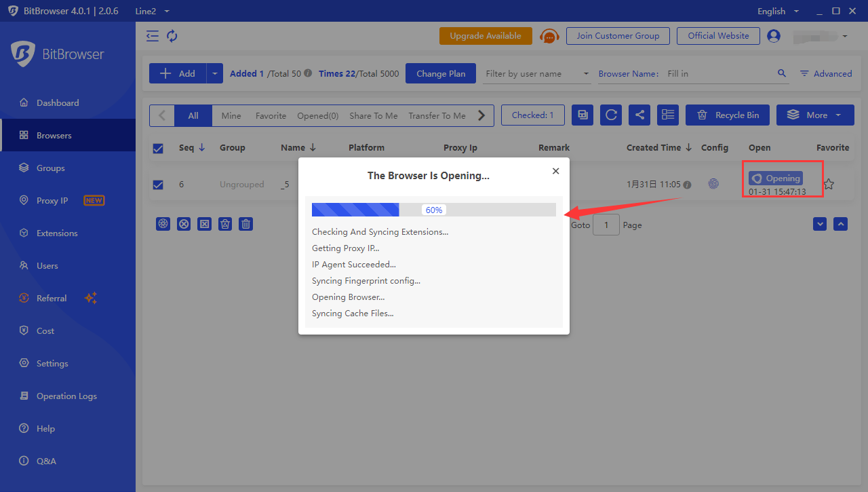Open the Recycle Bin
This screenshot has width=868, height=492.
pos(728,115)
